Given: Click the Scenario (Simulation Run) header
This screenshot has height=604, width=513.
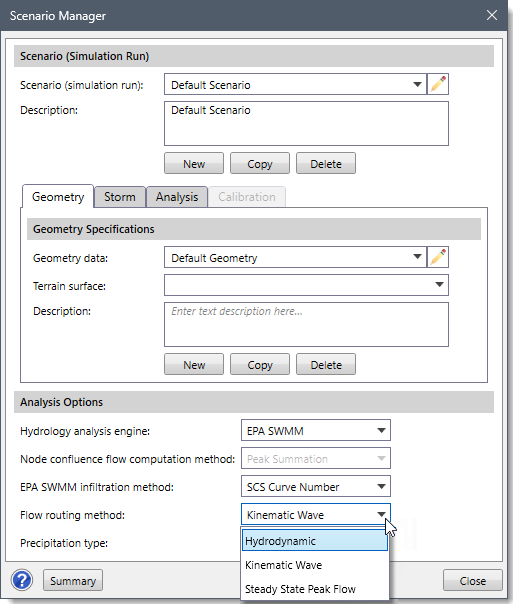Looking at the screenshot, I should 254,56.
